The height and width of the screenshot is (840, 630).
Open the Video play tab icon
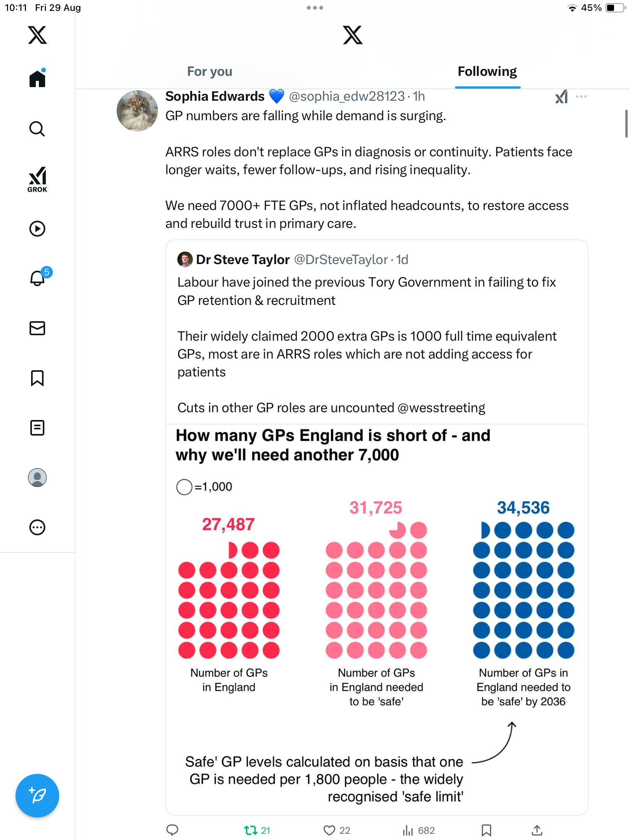coord(37,229)
